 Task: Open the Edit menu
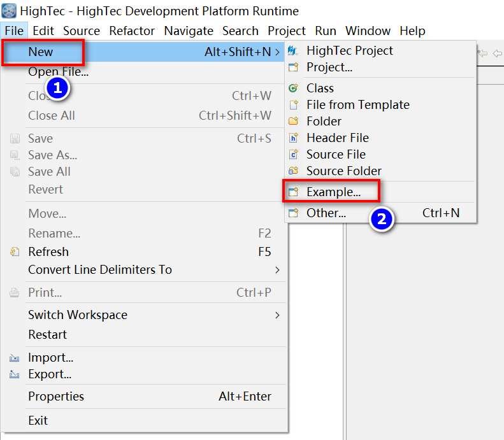click(x=43, y=31)
